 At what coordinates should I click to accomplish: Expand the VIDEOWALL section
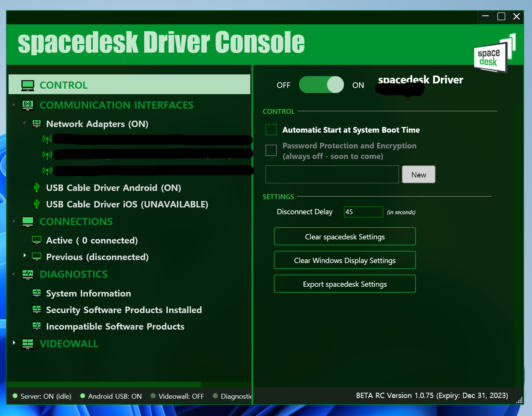point(14,343)
